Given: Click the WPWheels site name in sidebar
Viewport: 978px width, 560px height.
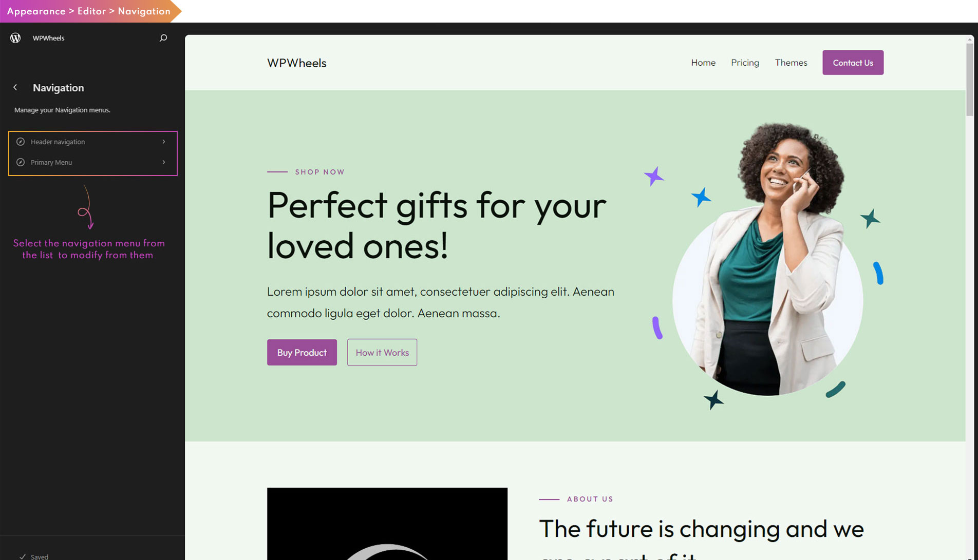Looking at the screenshot, I should point(48,38).
